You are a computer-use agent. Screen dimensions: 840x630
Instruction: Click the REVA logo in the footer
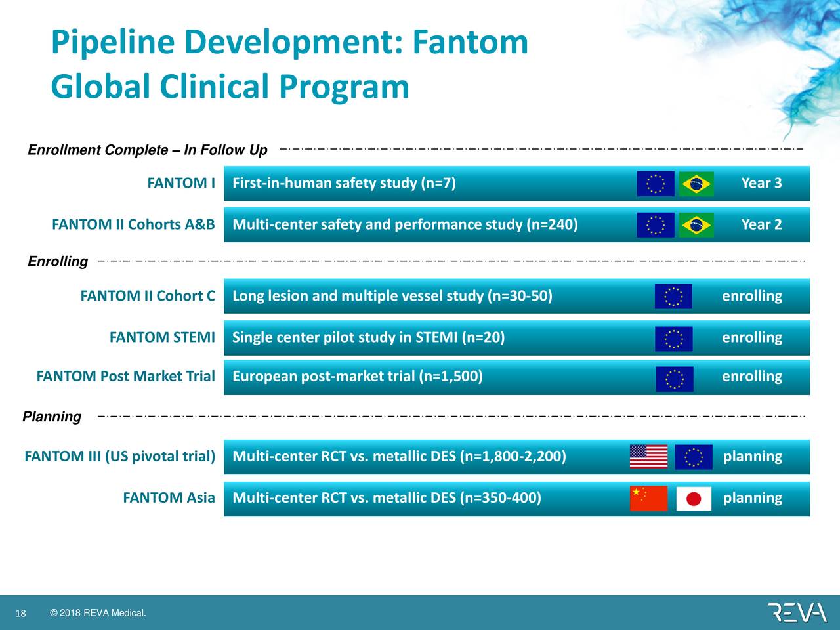797,612
